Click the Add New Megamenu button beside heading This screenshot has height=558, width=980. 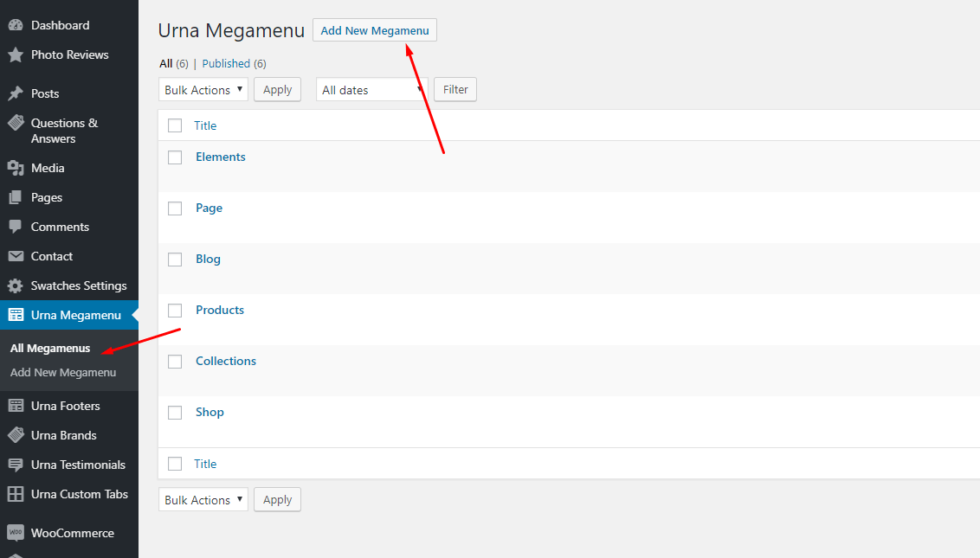(374, 30)
